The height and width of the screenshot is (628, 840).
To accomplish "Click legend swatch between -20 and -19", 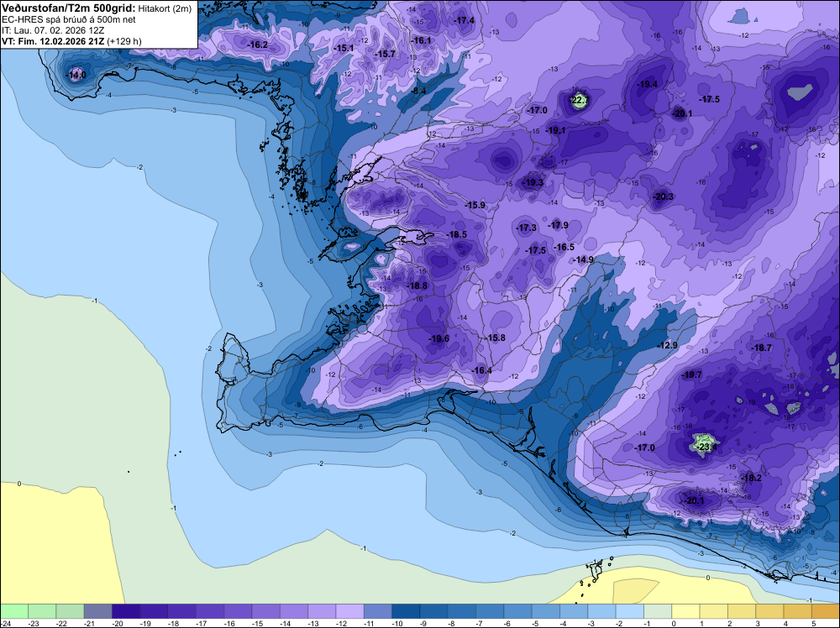I will coord(126,611).
